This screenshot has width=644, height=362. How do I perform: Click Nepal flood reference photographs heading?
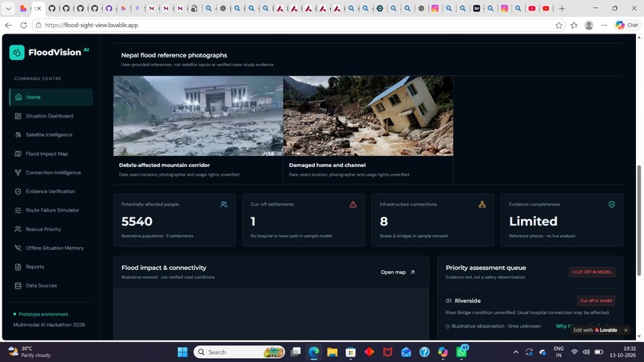[x=174, y=55]
